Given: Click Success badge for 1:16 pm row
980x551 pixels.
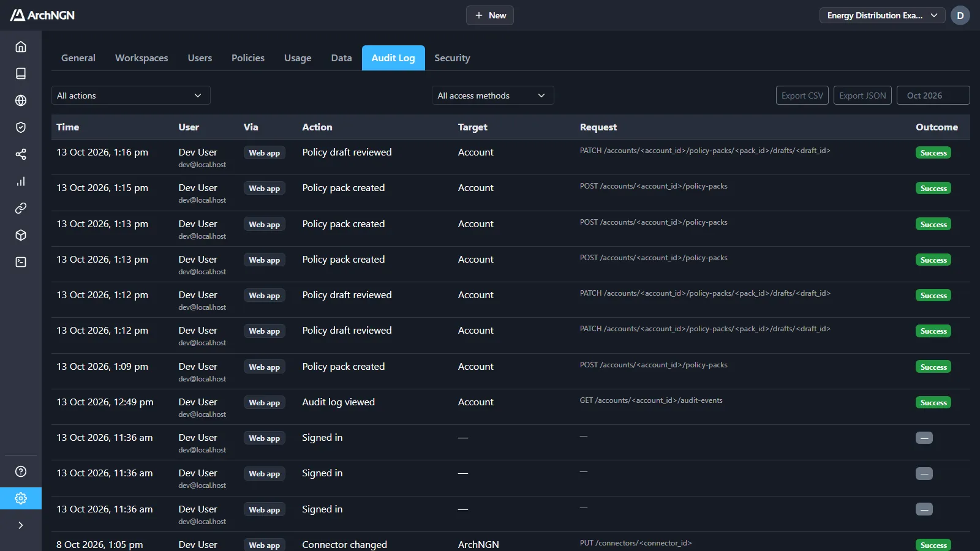Looking at the screenshot, I should pyautogui.click(x=933, y=153).
